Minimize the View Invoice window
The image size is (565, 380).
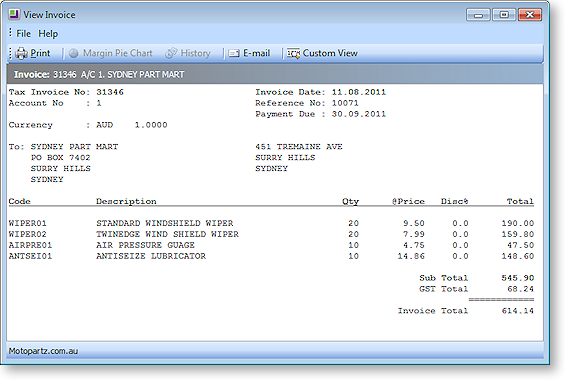point(478,15)
